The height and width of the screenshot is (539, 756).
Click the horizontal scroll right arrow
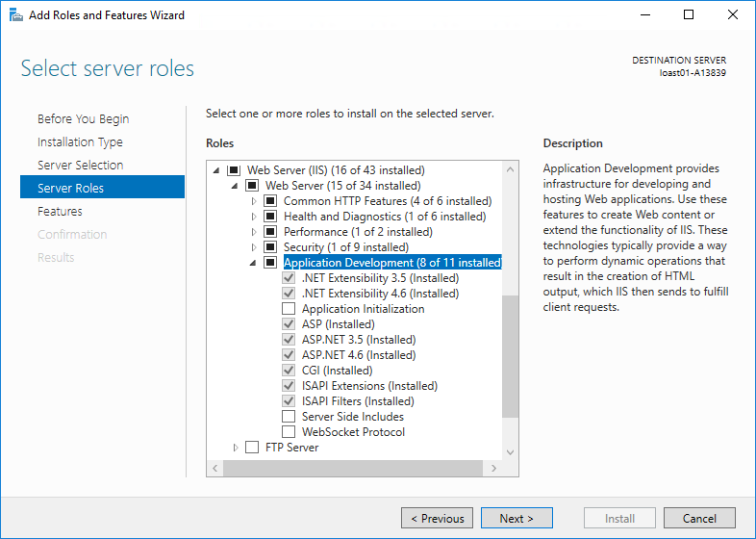494,468
